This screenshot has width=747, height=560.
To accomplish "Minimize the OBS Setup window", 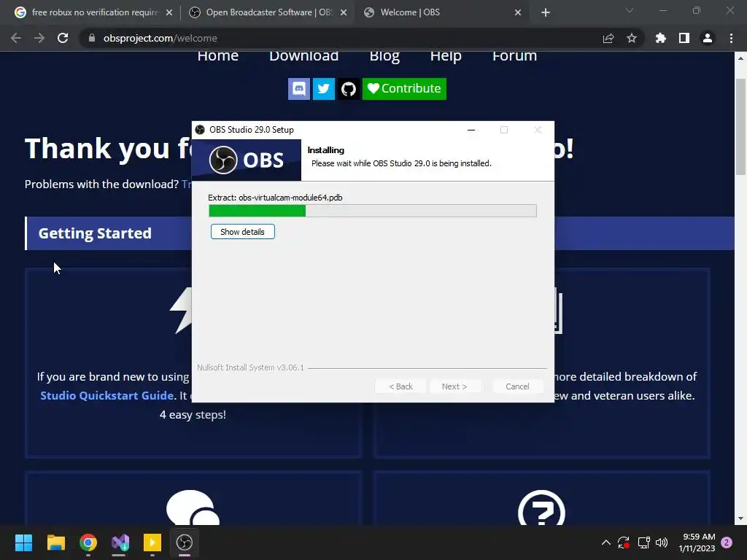I will 471,130.
